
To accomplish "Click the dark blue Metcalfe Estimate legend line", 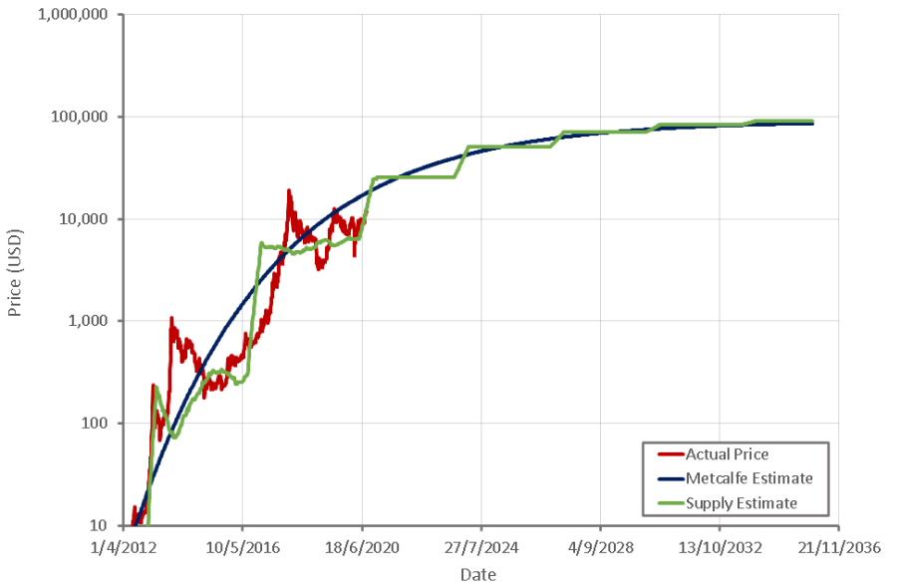I will click(x=671, y=478).
